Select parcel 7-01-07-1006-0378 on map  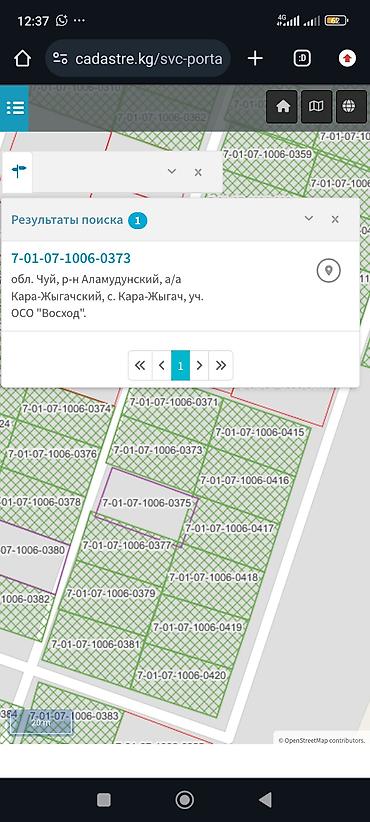(41, 502)
